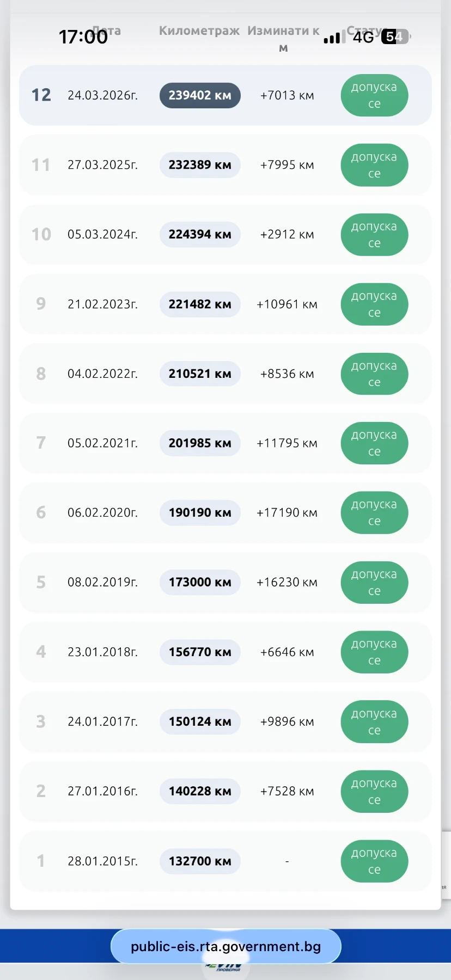Viewport: 451px width, 980px height.
Task: Click the 173000 км mileage badge
Action: click(200, 582)
